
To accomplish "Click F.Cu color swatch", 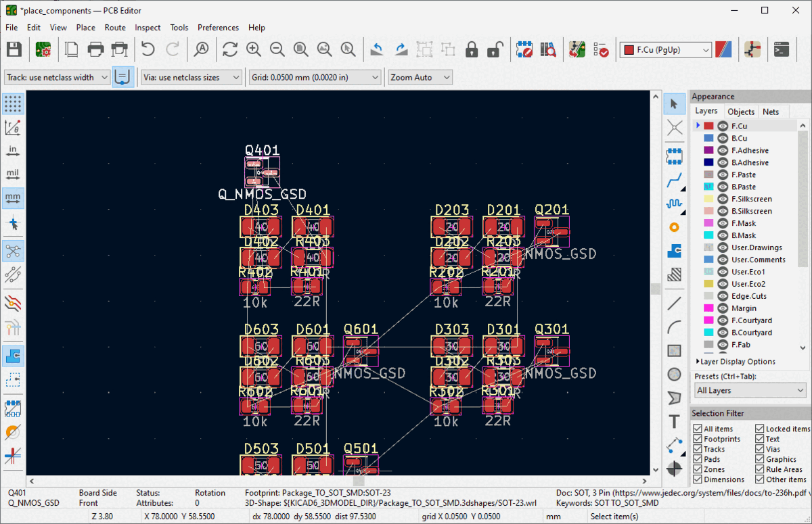I will click(x=708, y=126).
